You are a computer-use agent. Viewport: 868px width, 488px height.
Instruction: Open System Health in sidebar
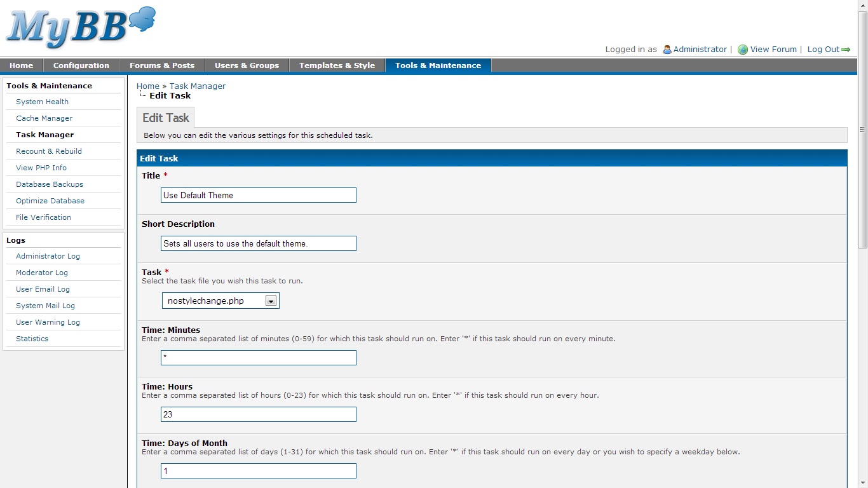42,102
